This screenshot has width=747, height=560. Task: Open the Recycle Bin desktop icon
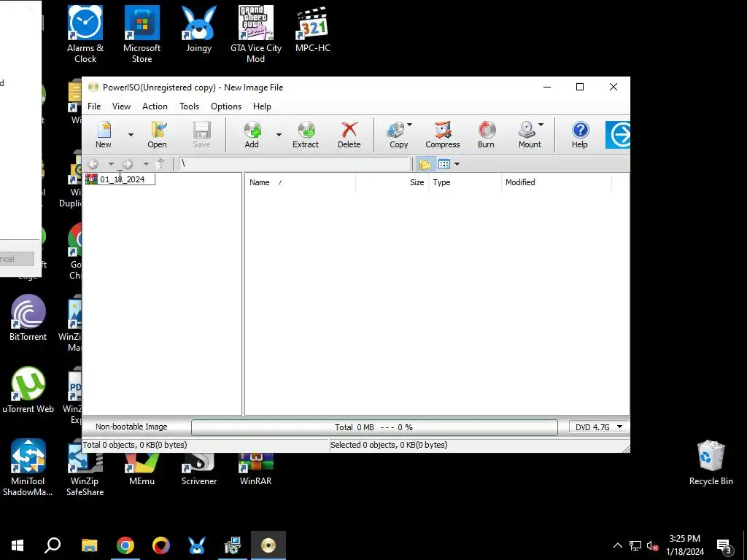(x=711, y=462)
